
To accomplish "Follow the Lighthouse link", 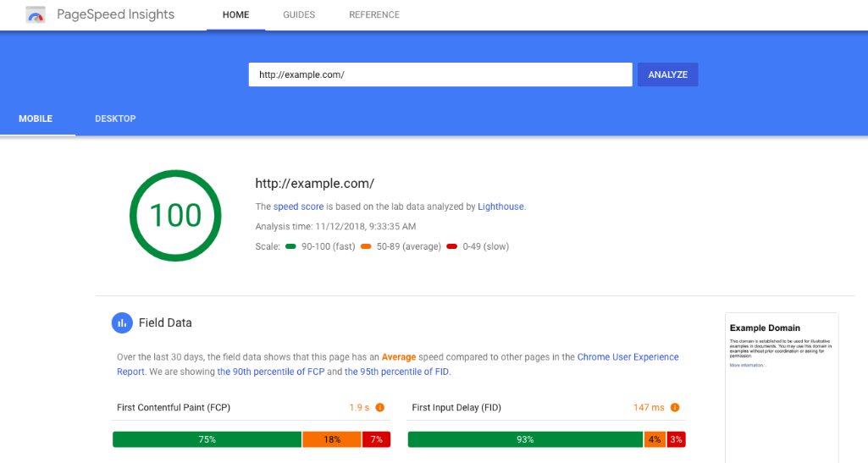I will pos(500,207).
